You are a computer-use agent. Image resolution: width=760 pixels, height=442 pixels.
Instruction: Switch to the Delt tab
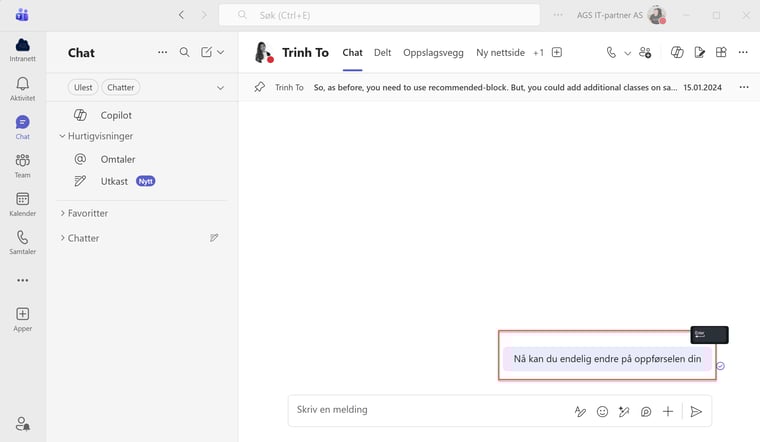pos(382,53)
